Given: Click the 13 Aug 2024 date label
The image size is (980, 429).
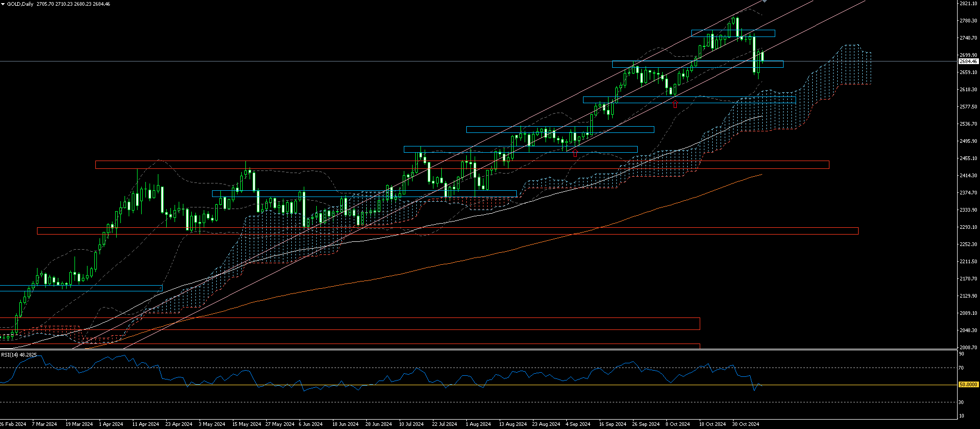Looking at the screenshot, I should coord(513,424).
